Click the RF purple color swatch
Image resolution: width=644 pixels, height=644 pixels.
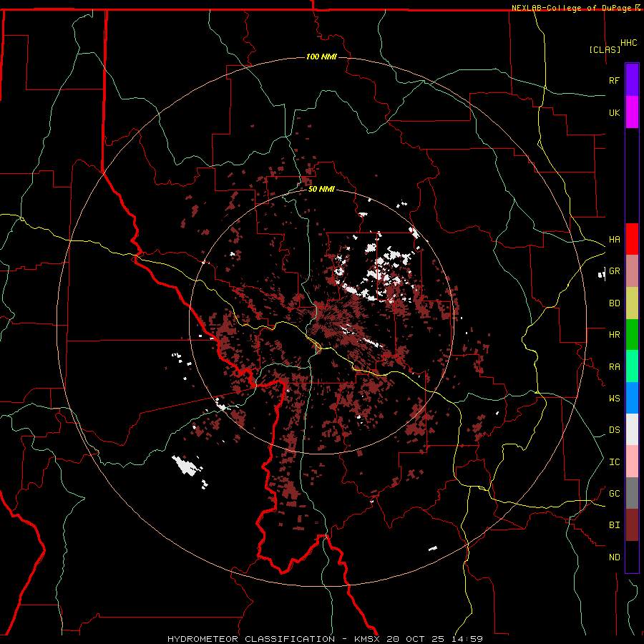click(x=632, y=80)
